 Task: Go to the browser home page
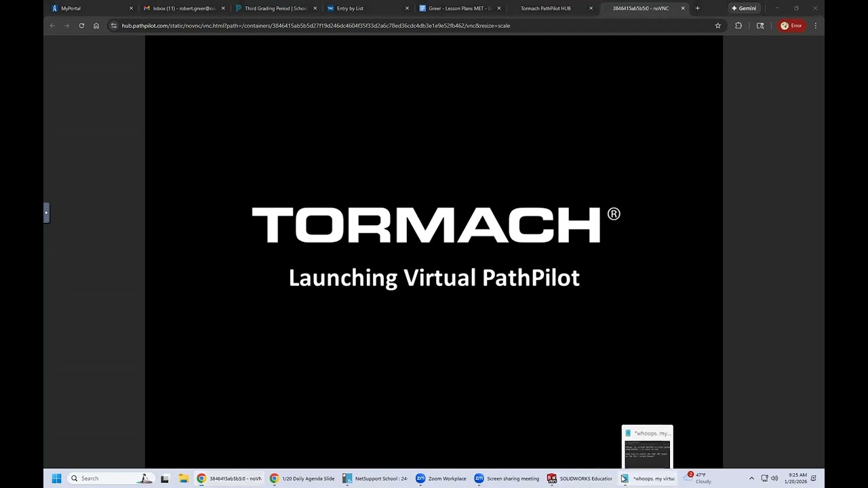96,26
